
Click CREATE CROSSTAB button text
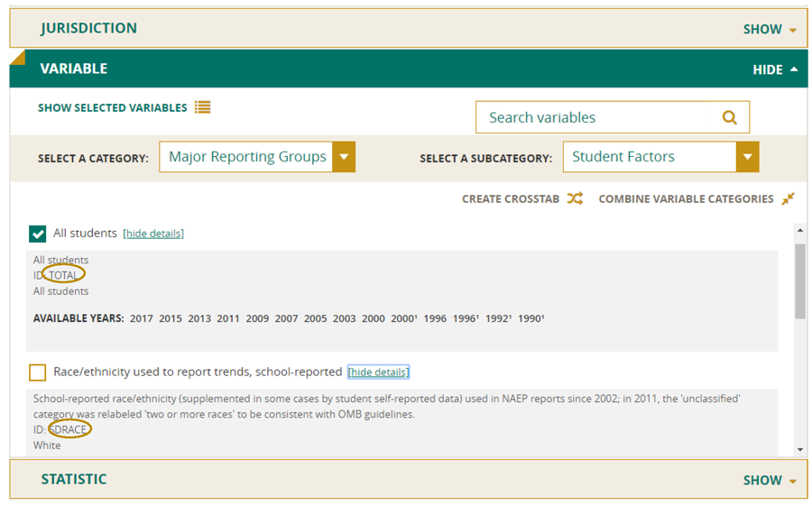point(511,198)
